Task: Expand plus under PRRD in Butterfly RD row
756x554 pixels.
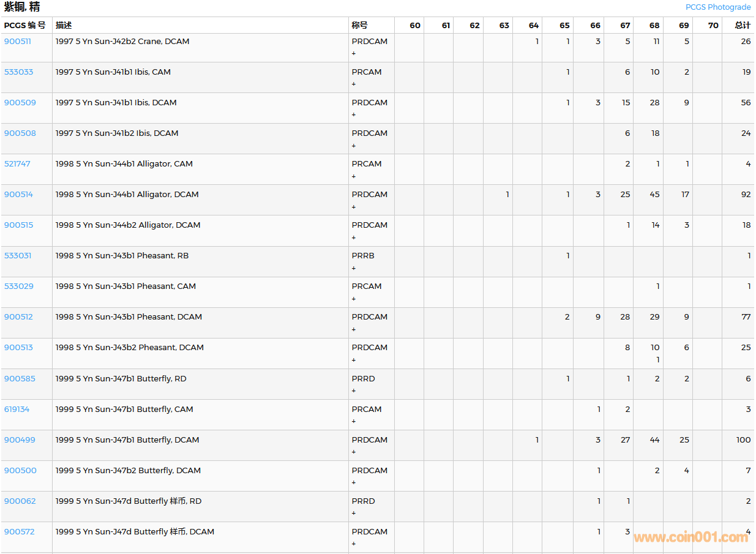Action: (x=354, y=391)
